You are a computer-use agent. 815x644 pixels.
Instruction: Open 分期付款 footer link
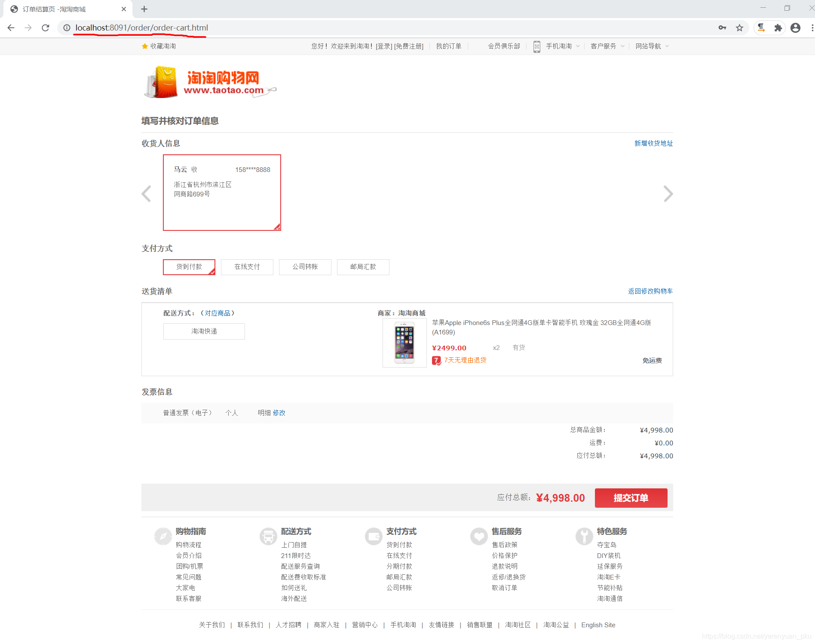[399, 566]
